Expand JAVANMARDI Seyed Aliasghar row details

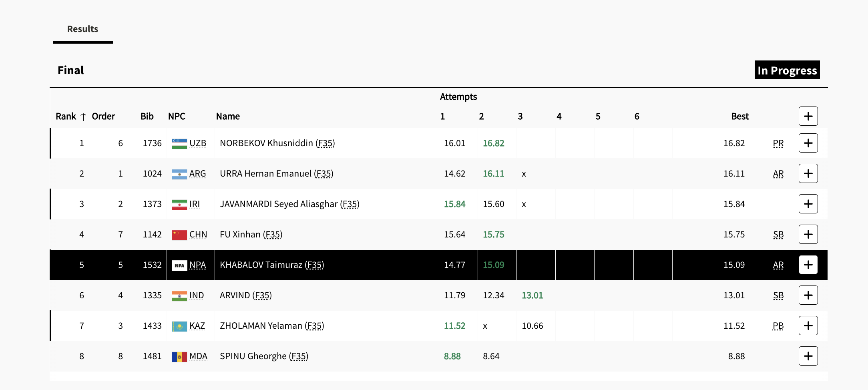[808, 204]
